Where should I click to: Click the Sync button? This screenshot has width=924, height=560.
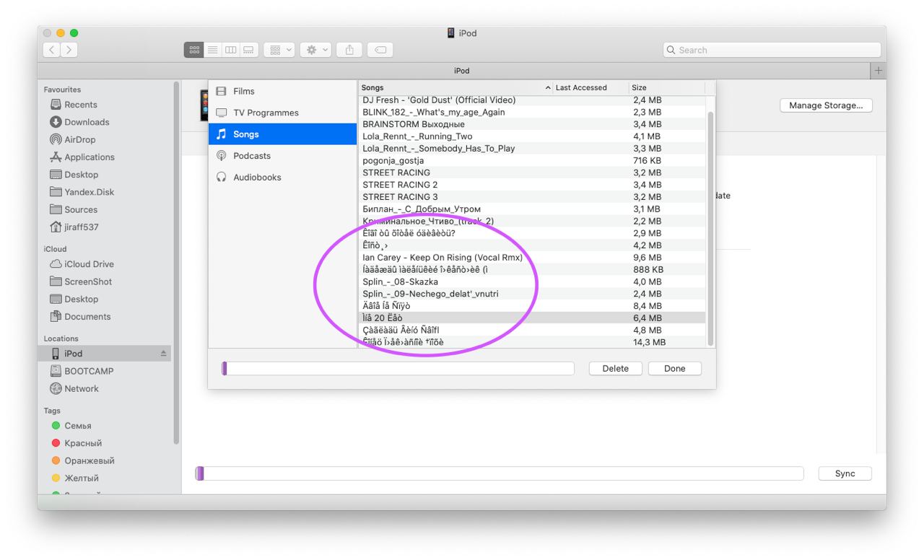click(x=845, y=473)
